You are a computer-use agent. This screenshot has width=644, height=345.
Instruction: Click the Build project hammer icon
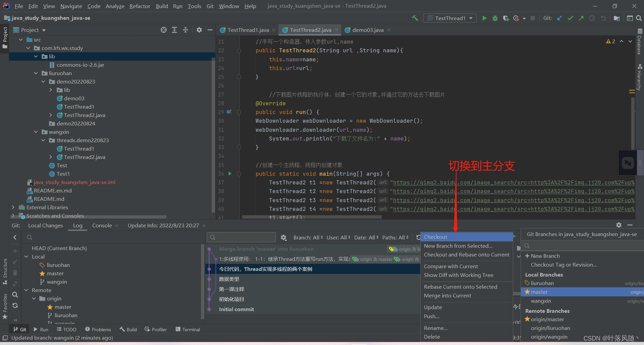click(x=415, y=18)
